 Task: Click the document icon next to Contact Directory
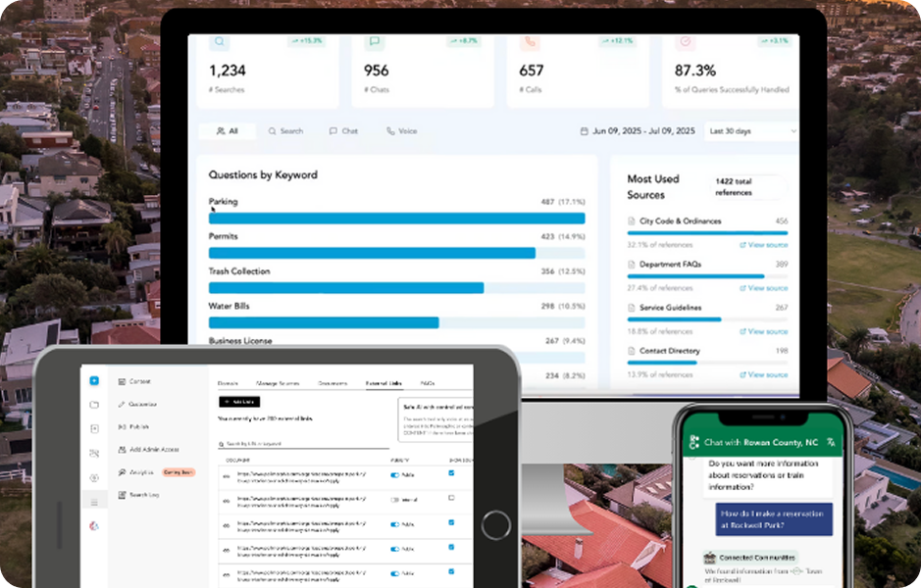pyautogui.click(x=632, y=351)
